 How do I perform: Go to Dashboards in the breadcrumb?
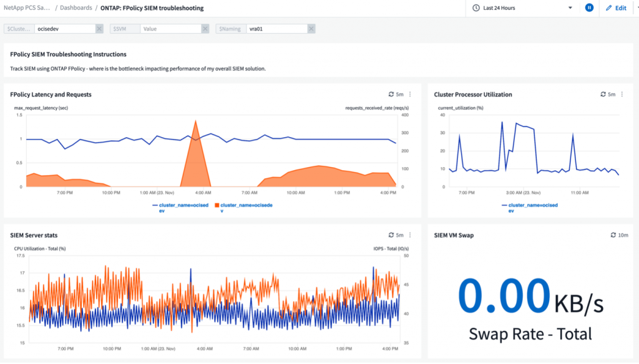[x=76, y=8]
